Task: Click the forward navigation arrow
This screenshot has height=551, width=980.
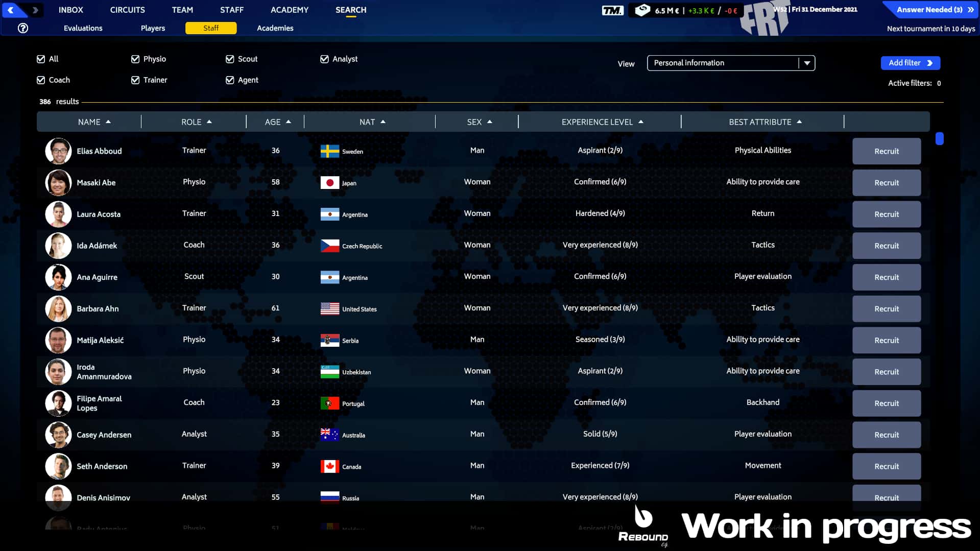Action: [35, 9]
